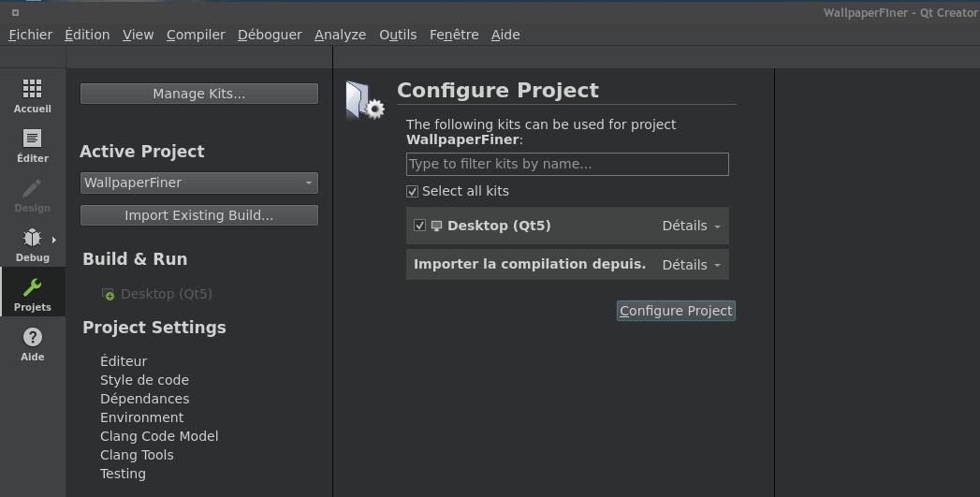
Task: Open the Aide menu in menu bar
Action: pyautogui.click(x=505, y=35)
